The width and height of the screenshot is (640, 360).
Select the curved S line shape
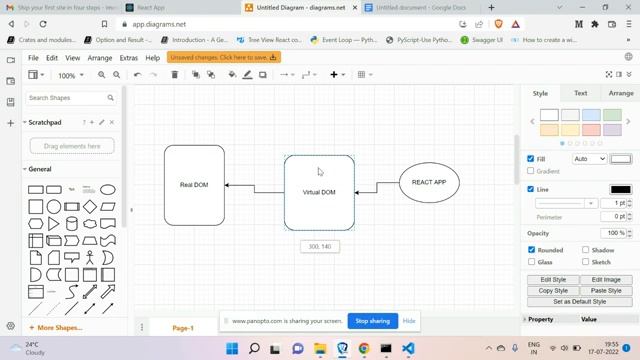72,291
